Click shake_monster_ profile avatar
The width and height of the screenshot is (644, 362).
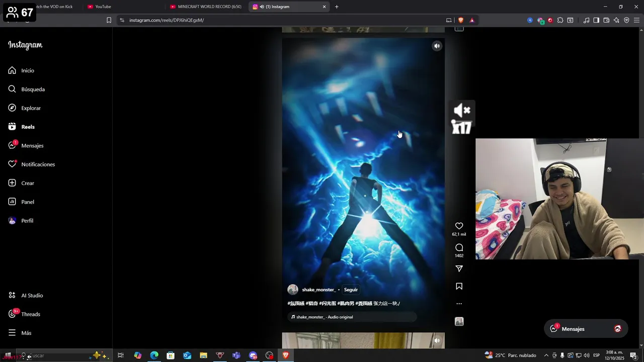(293, 290)
